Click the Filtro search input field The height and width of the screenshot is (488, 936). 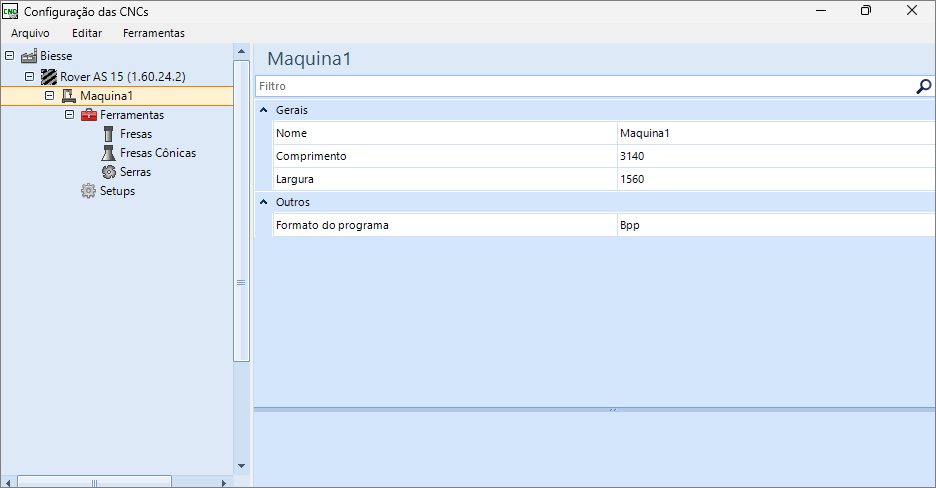(585, 87)
